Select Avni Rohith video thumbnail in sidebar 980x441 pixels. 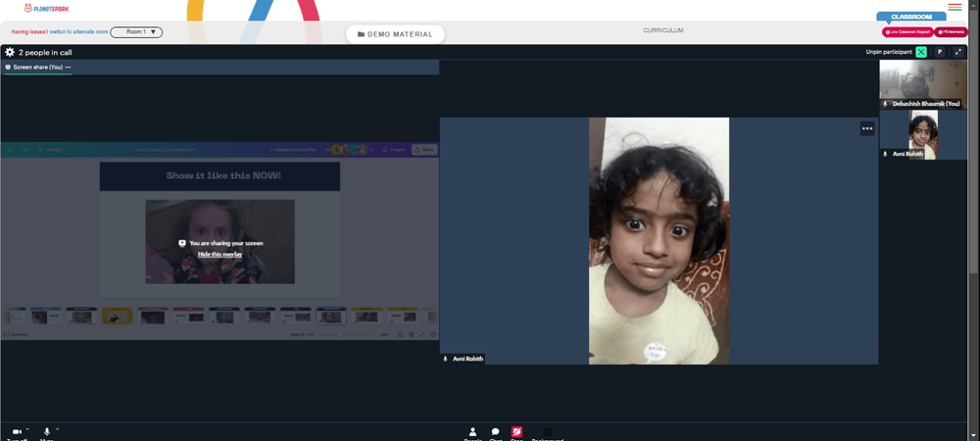click(923, 135)
